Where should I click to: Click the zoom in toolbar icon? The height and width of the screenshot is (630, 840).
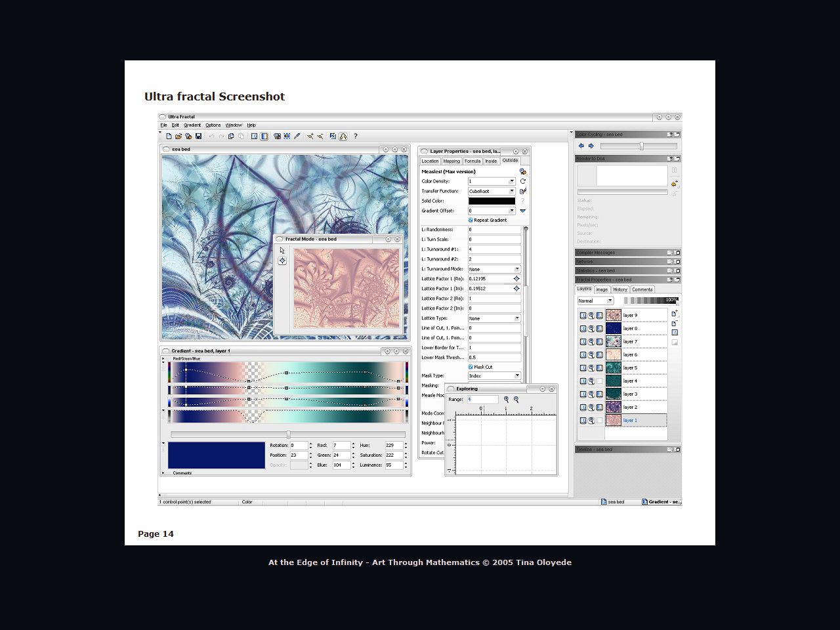pyautogui.click(x=310, y=136)
